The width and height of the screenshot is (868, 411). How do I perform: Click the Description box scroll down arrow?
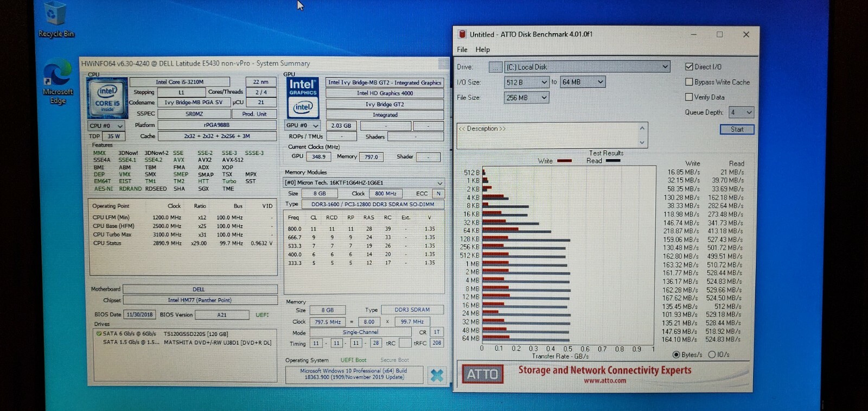(x=642, y=143)
